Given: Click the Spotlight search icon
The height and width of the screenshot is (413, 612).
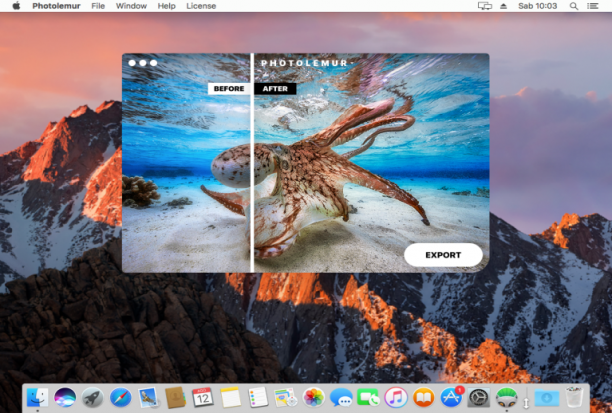Looking at the screenshot, I should [x=574, y=6].
